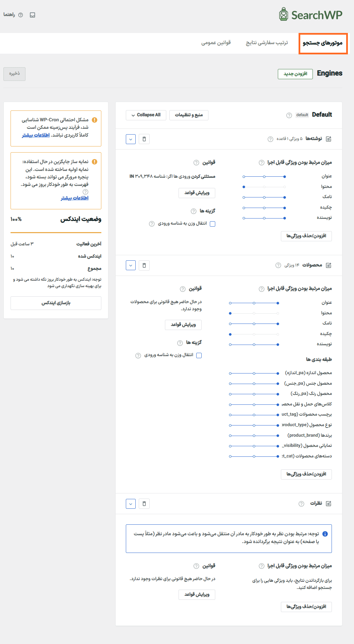Click help icon beside the Default engine label
Image resolution: width=354 pixels, height=644 pixels.
coord(289,115)
